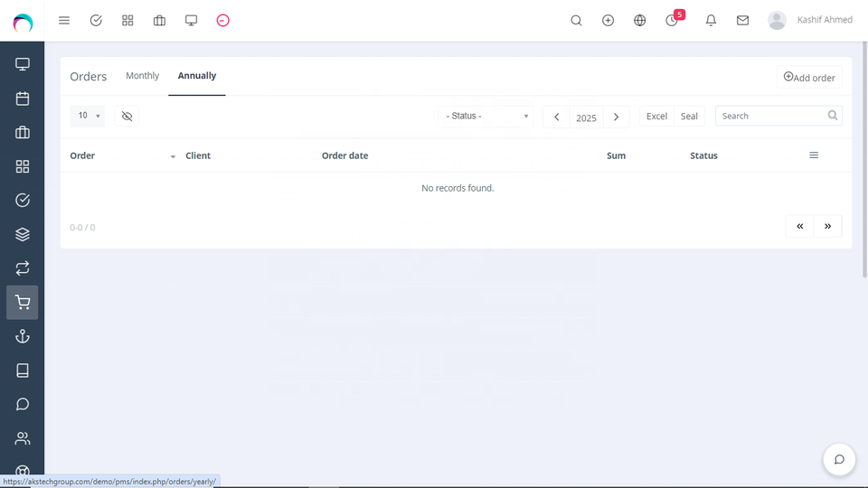Click the 2025 year field
Viewport: 868px width, 488px height.
pos(586,117)
